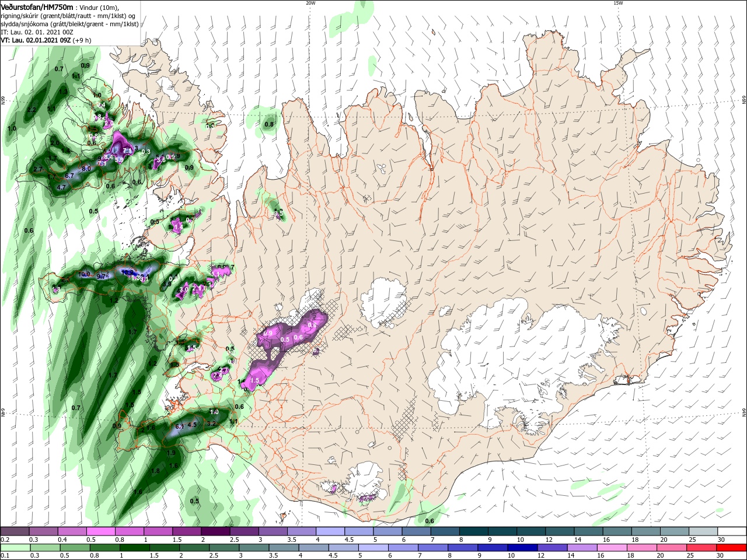Click the '0.2' label on the snow scale
Image resolution: width=747 pixels, height=560 pixels.
click(4, 540)
